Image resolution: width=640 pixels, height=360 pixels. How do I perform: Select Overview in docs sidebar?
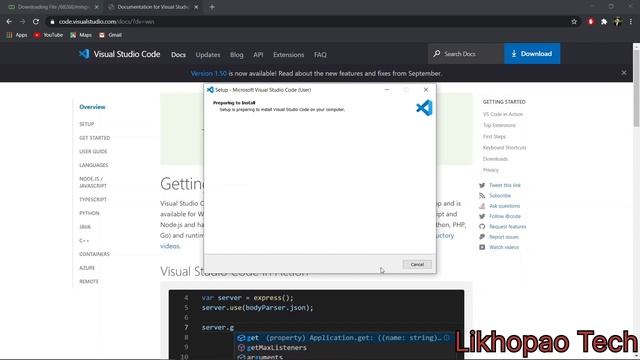coord(92,107)
